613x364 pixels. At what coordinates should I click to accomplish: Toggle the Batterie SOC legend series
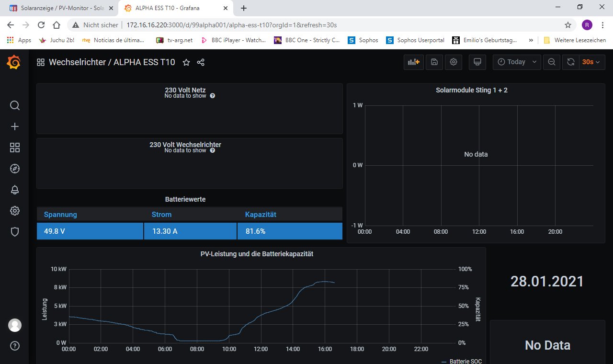(x=465, y=361)
